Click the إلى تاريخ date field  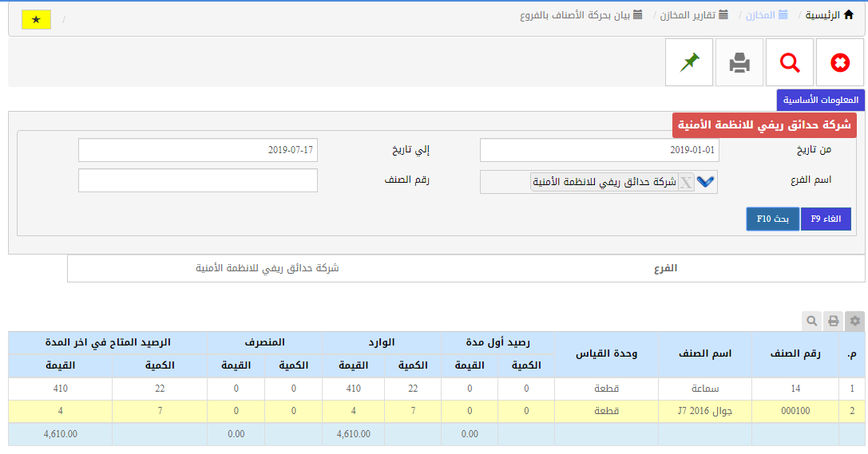pyautogui.click(x=197, y=150)
